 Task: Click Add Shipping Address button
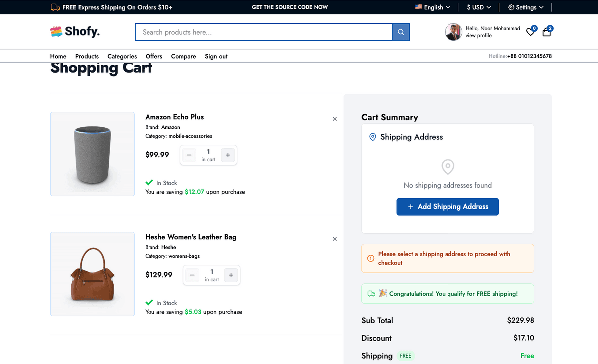(x=448, y=207)
